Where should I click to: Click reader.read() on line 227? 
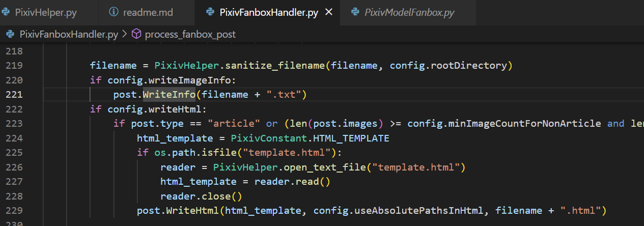[293, 182]
